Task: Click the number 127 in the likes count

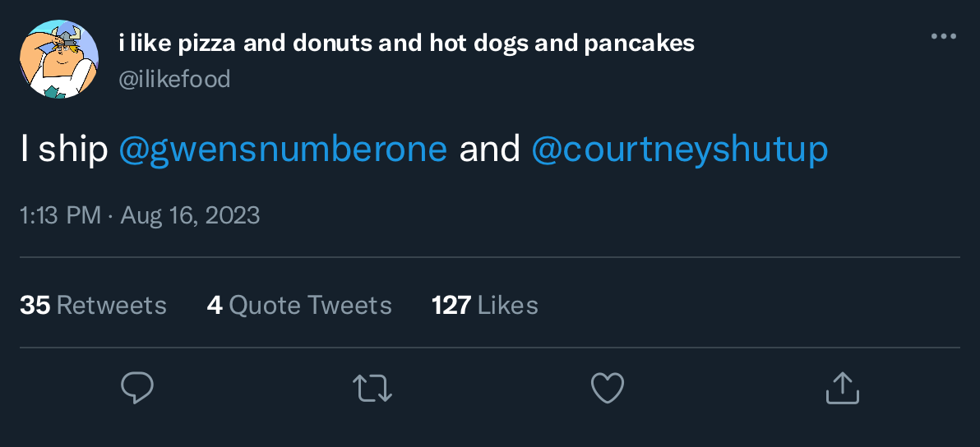Action: click(451, 305)
